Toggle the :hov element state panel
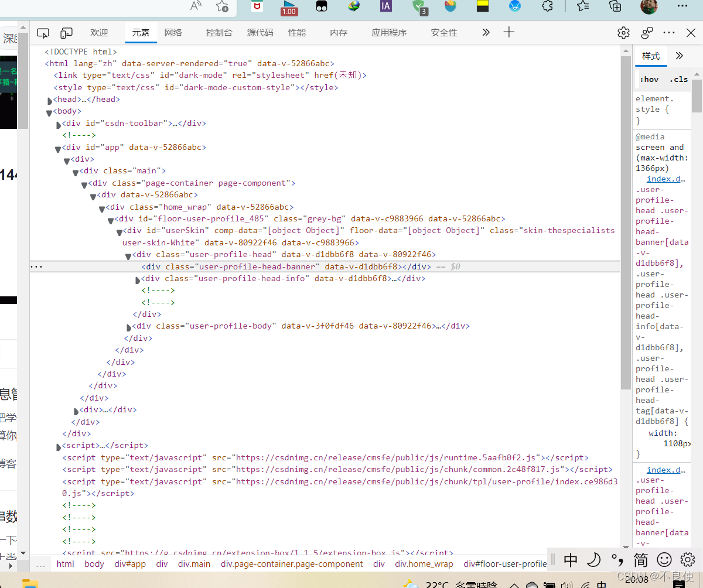 [x=649, y=80]
